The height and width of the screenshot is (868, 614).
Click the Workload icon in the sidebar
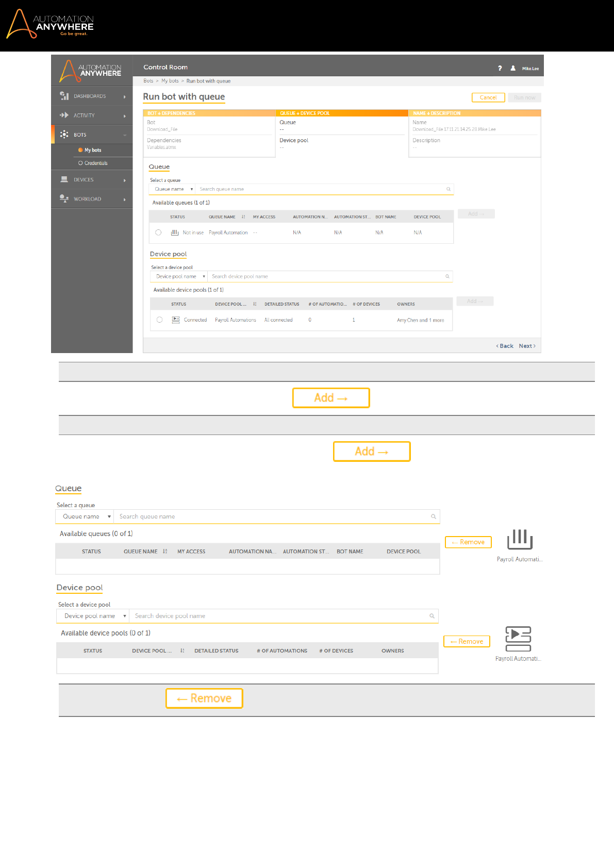64,198
